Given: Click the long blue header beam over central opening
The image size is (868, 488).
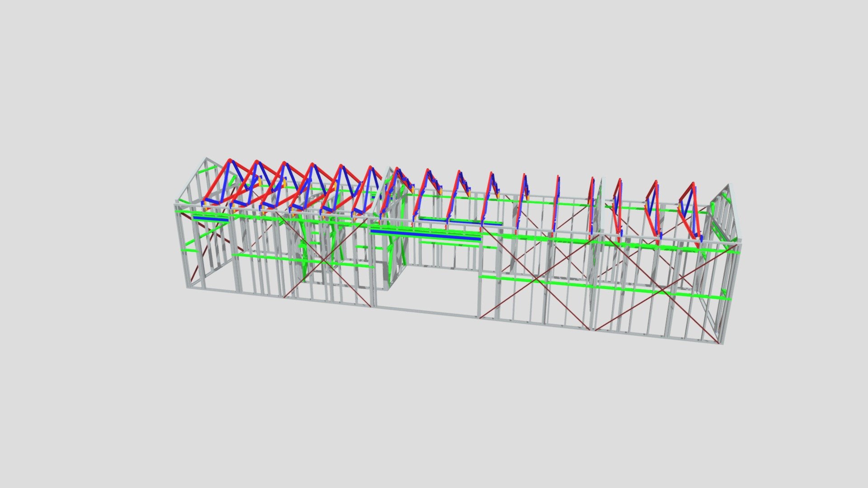Looking at the screenshot, I should (425, 234).
